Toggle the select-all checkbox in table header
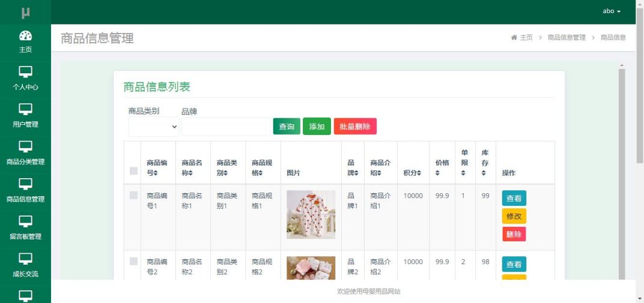The image size is (644, 303). click(x=133, y=171)
